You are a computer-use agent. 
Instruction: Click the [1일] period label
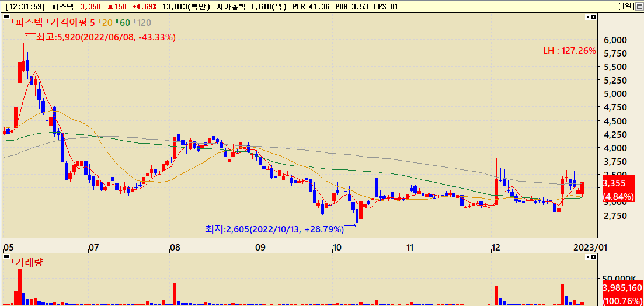tap(626, 6)
